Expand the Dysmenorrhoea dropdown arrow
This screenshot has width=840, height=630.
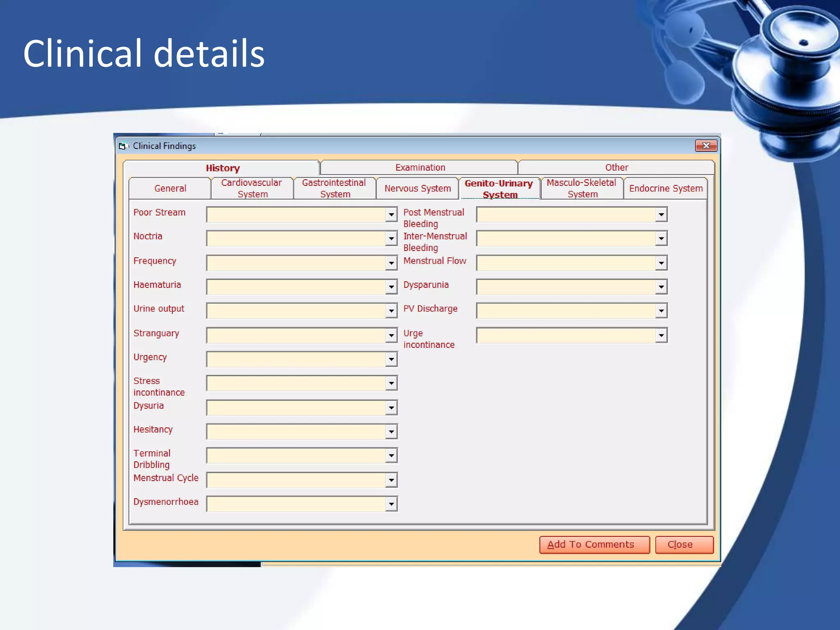391,504
